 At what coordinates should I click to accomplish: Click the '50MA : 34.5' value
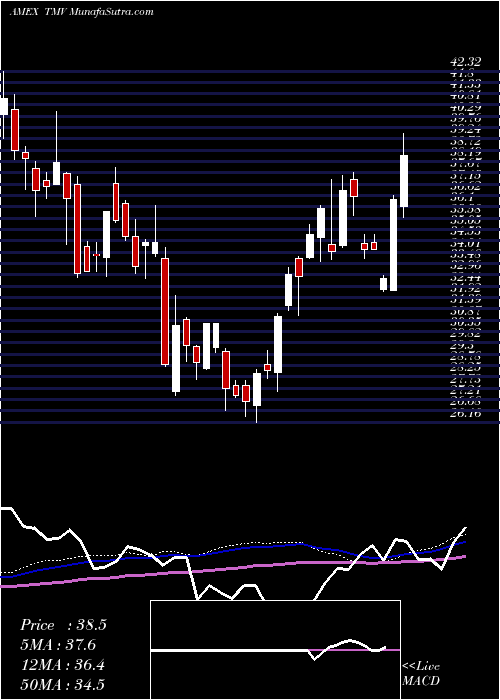click(x=63, y=684)
